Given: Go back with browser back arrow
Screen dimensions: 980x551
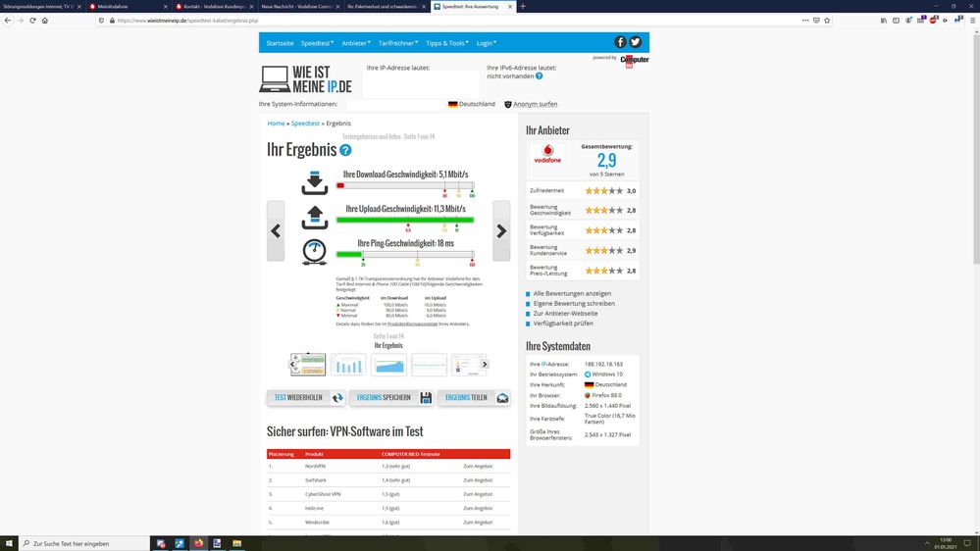Looking at the screenshot, I should click(8, 20).
